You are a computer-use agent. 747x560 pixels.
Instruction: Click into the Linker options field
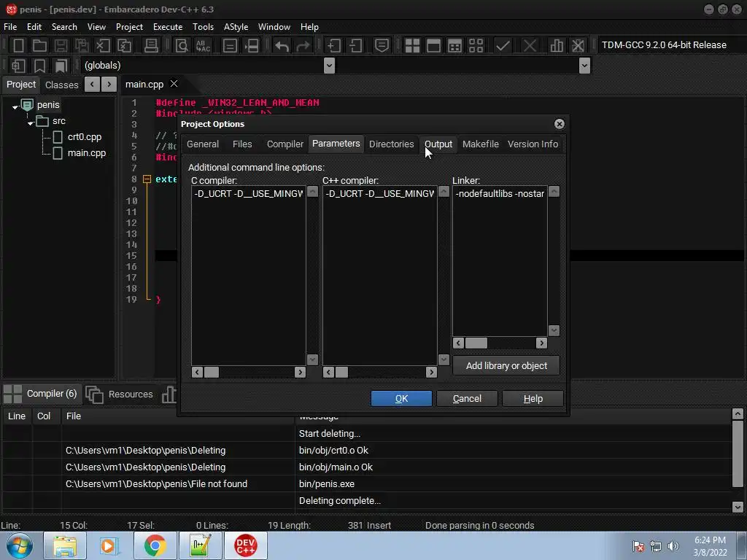[x=500, y=261]
